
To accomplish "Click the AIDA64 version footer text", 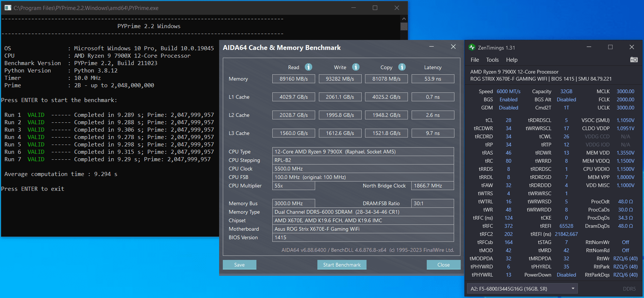I will coord(368,250).
